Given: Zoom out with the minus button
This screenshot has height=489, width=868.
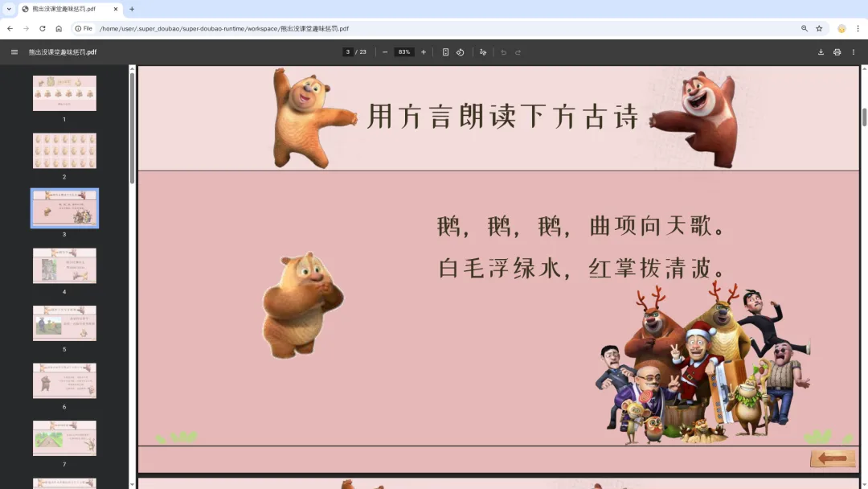Looking at the screenshot, I should tap(385, 52).
